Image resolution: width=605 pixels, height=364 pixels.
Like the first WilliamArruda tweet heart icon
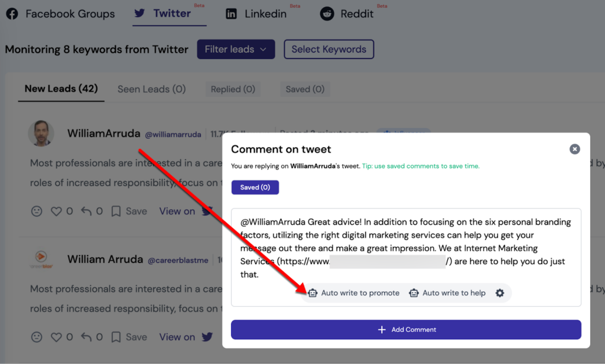click(56, 211)
